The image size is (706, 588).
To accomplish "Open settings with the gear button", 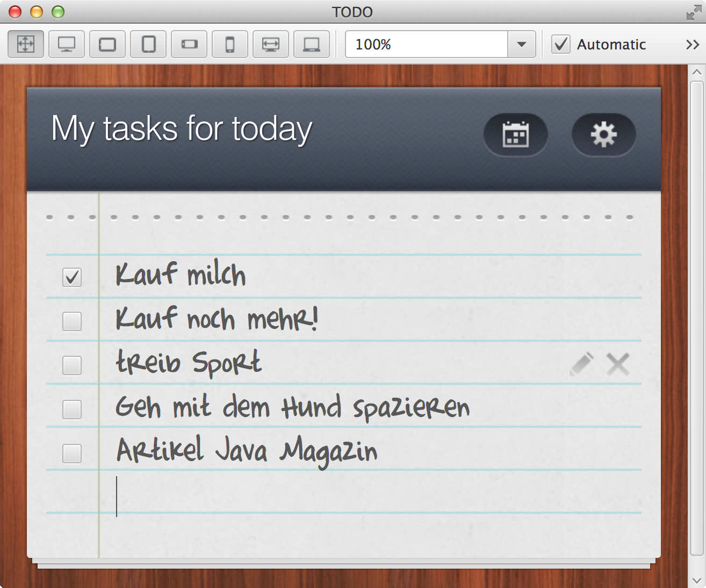I will (603, 134).
